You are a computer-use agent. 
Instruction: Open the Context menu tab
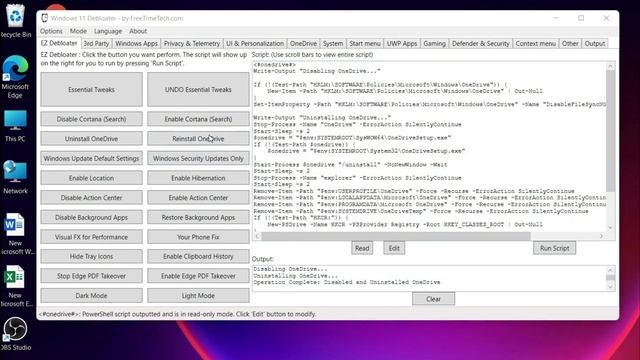536,44
